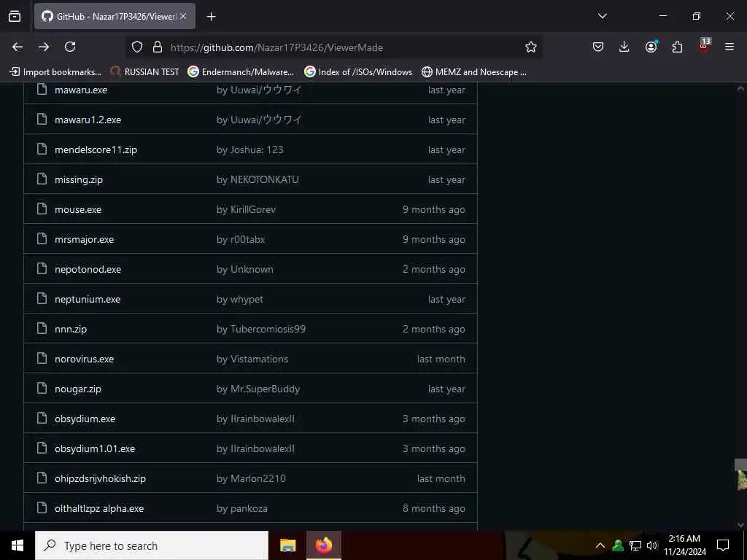The width and height of the screenshot is (747, 560).
Task: Open the Firefox account icon
Action: [x=651, y=47]
